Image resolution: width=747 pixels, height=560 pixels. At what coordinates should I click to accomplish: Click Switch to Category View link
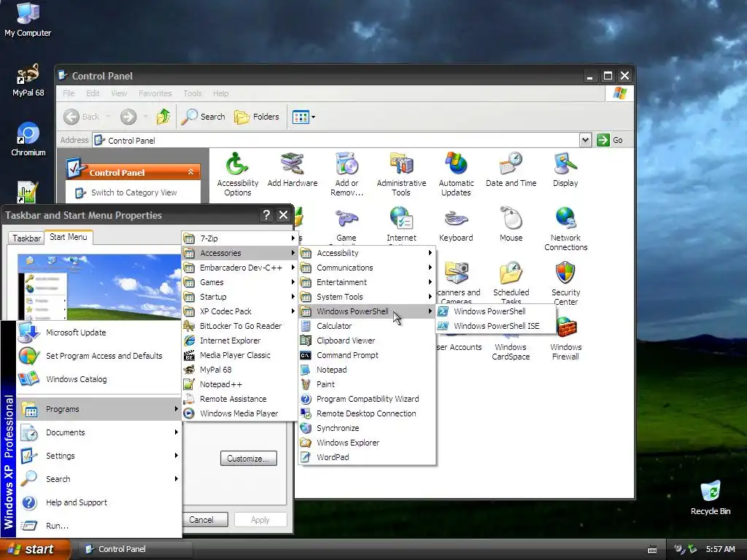pos(134,192)
